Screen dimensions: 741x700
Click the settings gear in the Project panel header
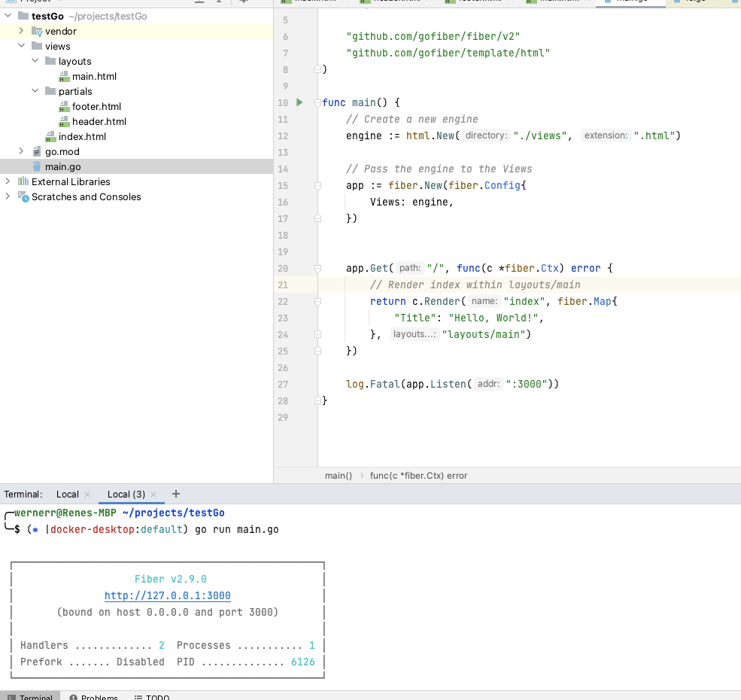[244, 3]
